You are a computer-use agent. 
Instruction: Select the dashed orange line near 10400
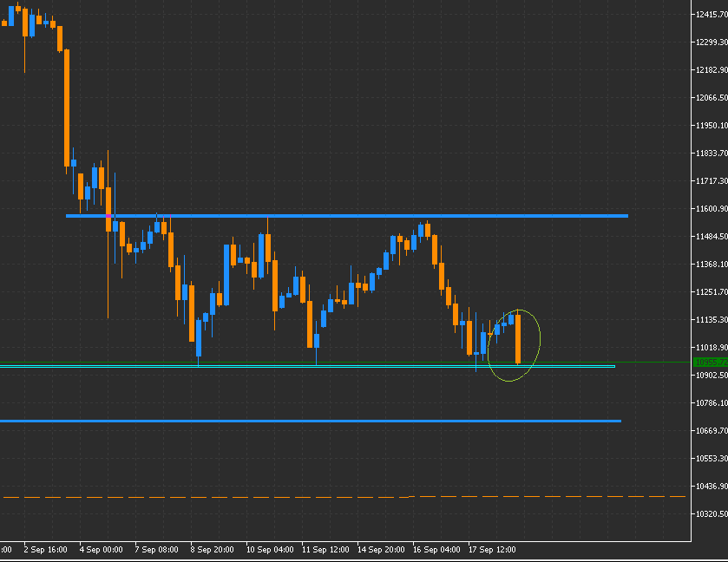point(344,497)
